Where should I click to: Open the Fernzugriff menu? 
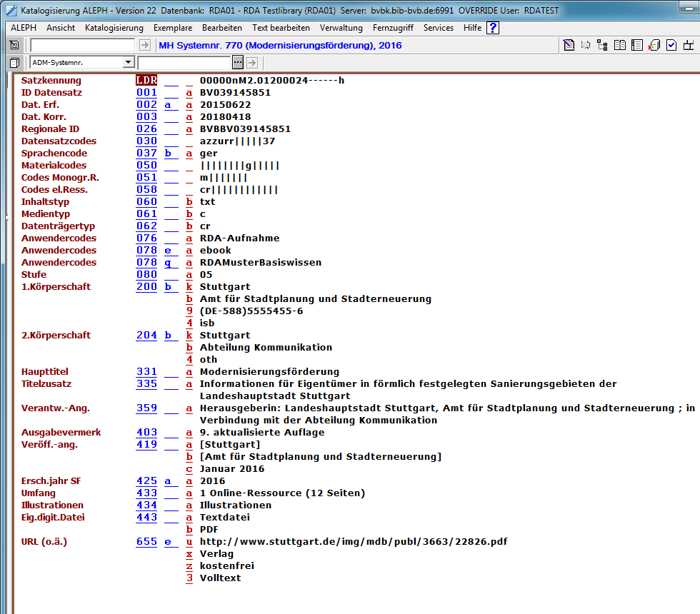[x=393, y=28]
